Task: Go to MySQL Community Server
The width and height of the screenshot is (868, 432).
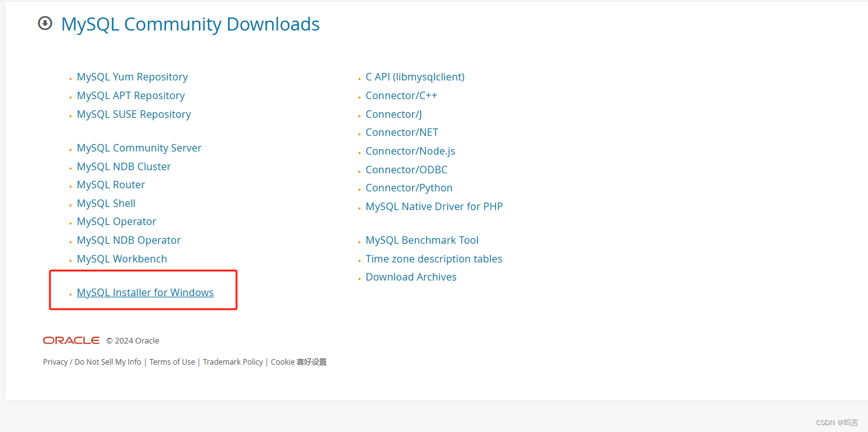Action: pos(139,148)
